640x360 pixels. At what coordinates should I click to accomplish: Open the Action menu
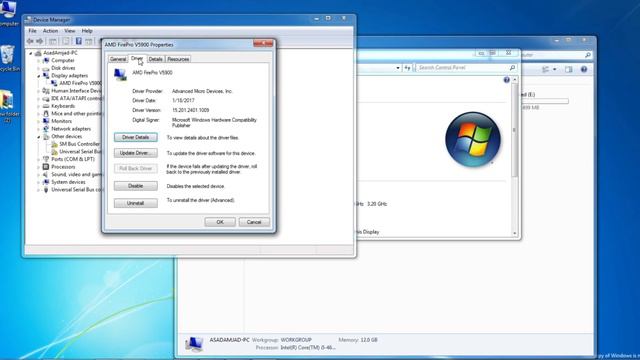click(x=50, y=31)
